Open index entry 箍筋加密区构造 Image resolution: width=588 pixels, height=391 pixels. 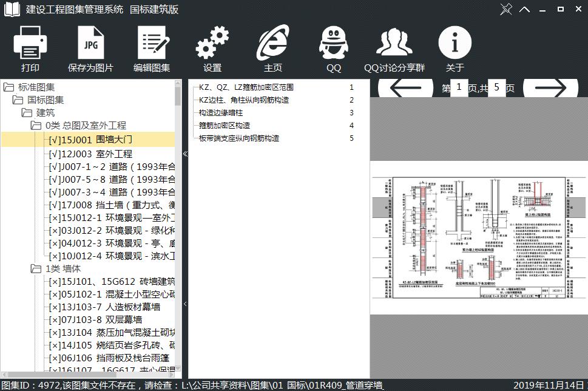tap(225, 125)
